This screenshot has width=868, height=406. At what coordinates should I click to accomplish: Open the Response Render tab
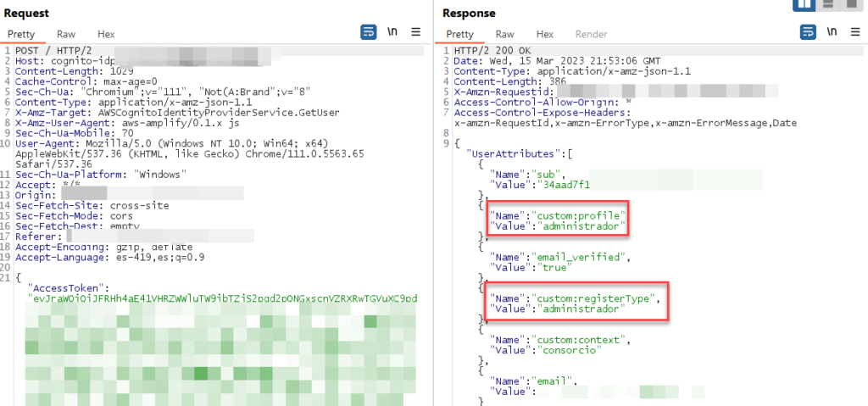click(x=591, y=35)
